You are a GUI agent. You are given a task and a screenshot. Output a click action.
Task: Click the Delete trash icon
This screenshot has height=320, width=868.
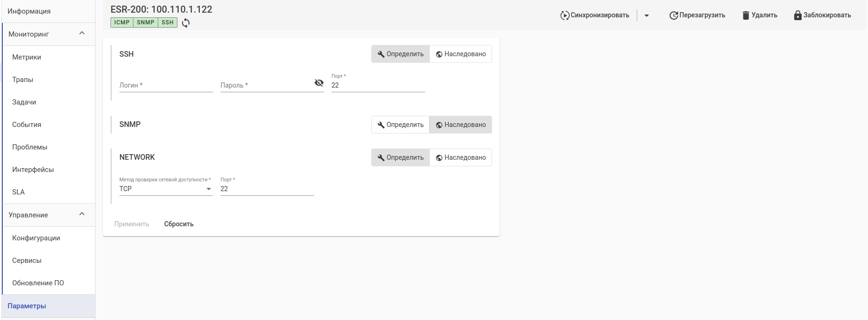click(746, 15)
